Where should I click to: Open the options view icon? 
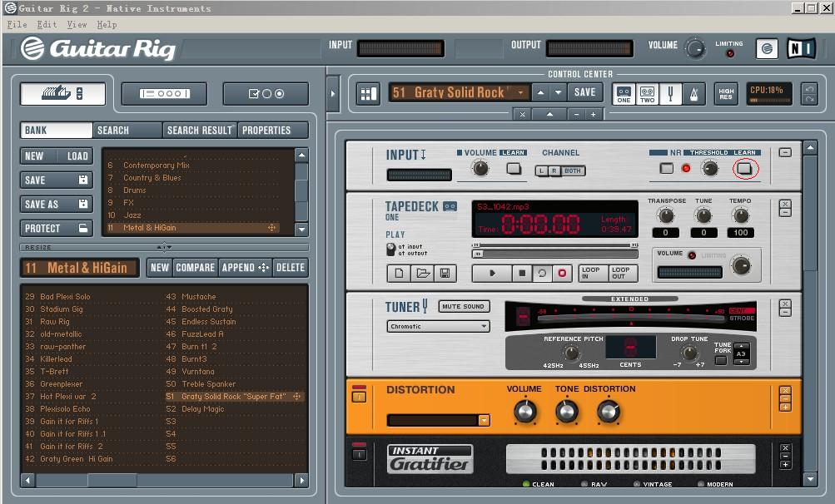tap(266, 94)
